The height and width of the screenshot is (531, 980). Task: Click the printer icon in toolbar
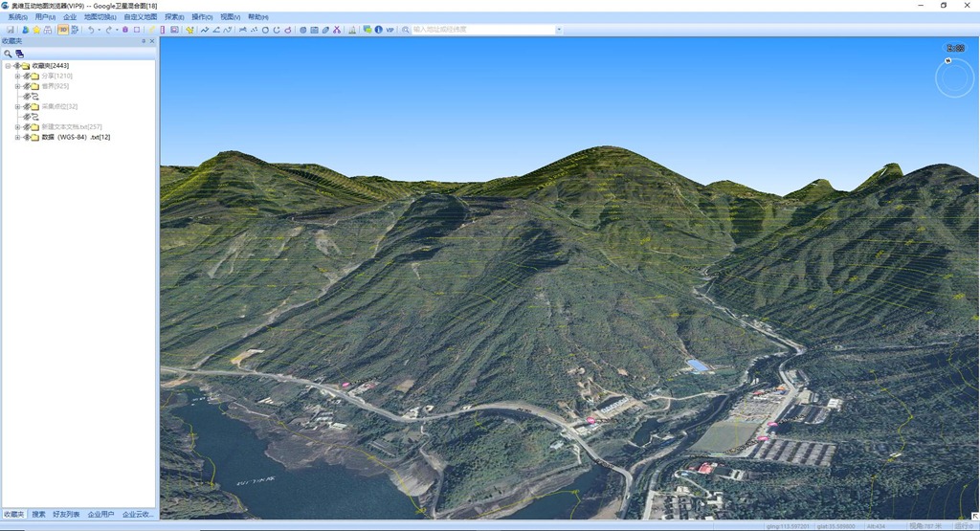coord(48,30)
